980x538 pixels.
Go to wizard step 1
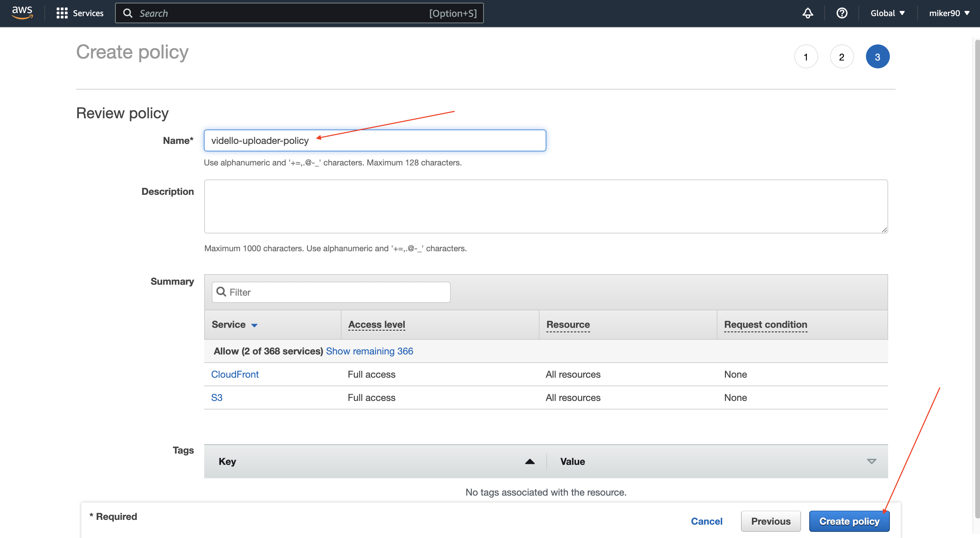(x=806, y=57)
